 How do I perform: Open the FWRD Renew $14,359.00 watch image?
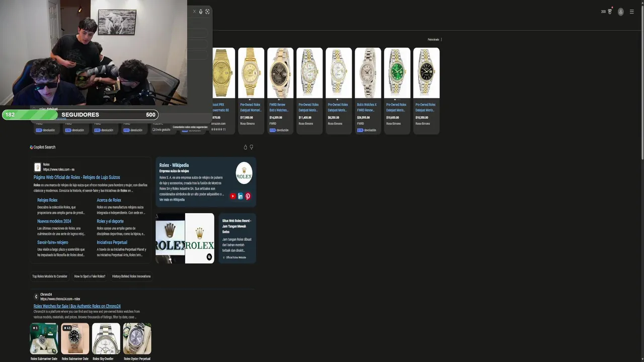click(280, 73)
